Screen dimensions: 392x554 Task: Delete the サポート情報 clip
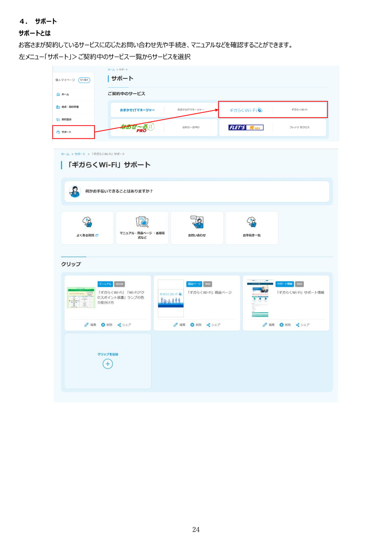[285, 325]
